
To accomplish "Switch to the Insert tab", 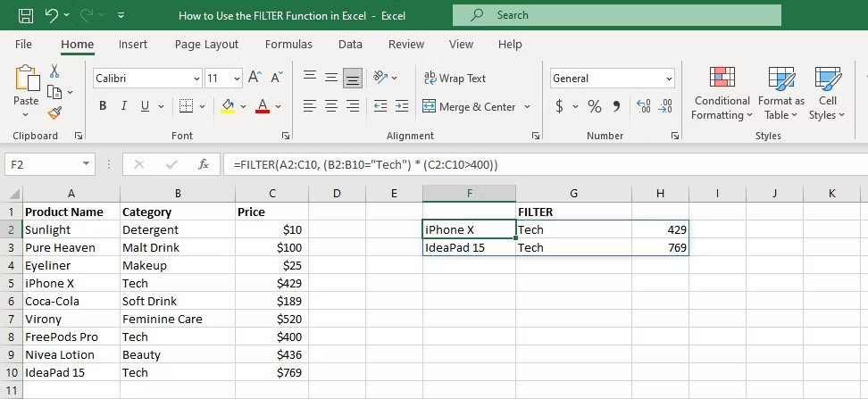I will coord(133,45).
